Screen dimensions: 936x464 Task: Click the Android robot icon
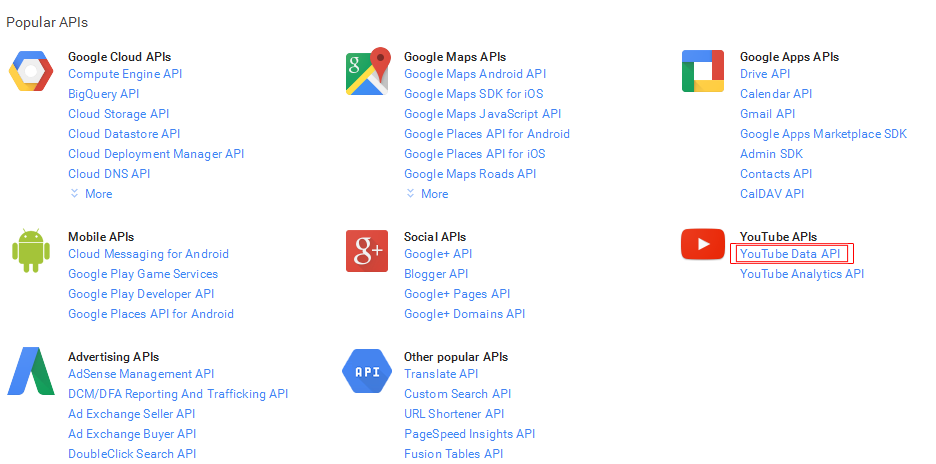[x=30, y=250]
